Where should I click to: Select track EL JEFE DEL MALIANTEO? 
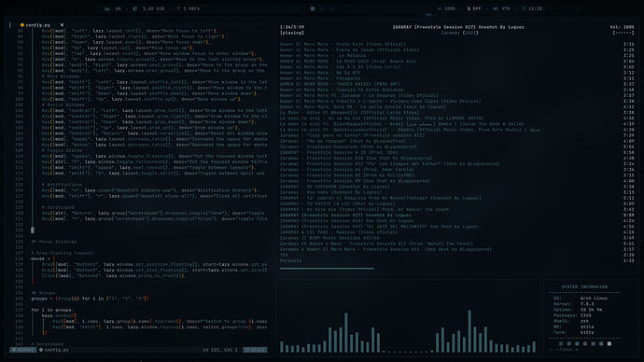click(x=379, y=227)
